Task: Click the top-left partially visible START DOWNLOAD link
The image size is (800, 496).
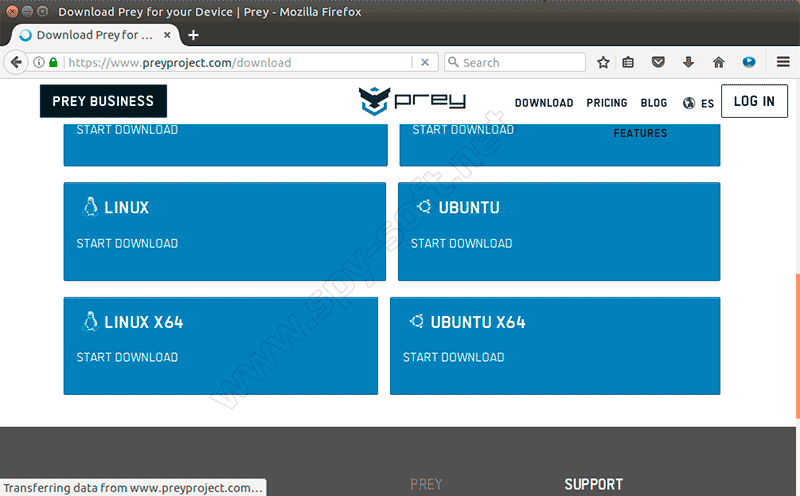Action: point(127,130)
